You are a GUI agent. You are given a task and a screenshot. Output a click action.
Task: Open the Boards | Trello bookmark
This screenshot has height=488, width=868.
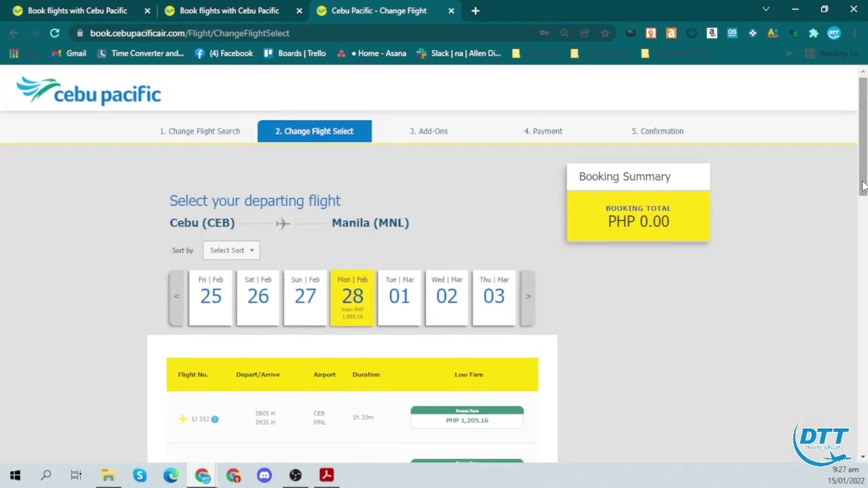295,53
